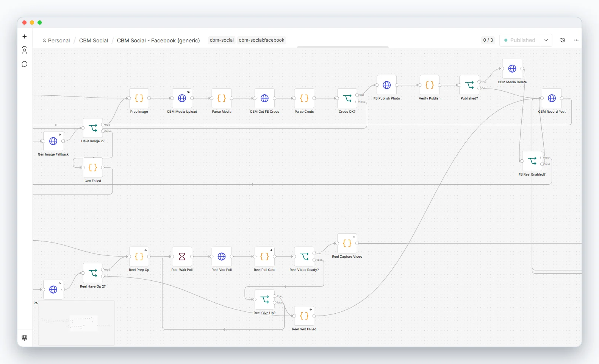Select the Reel Have Op 2? node
Image resolution: width=599 pixels, height=364 pixels.
click(93, 273)
